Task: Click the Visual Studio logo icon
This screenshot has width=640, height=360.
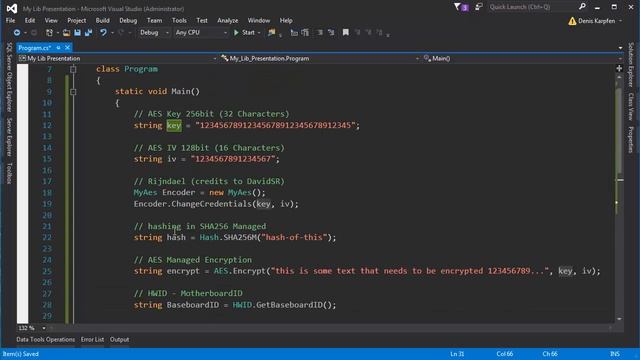Action: coord(12,8)
